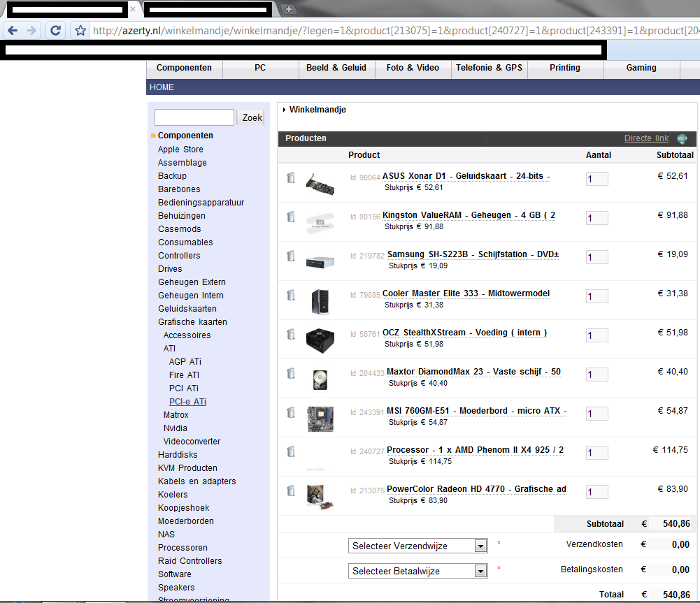Open Geluidskaarten sidebar category
Image resolution: width=700 pixels, height=603 pixels.
click(187, 309)
